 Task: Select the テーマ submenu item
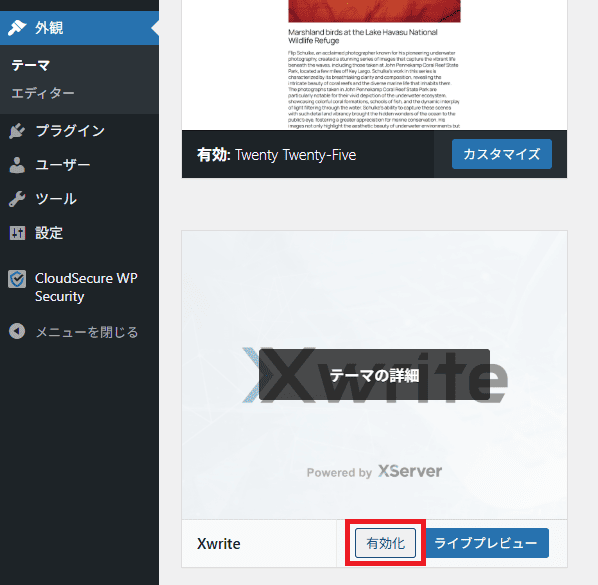coord(31,65)
